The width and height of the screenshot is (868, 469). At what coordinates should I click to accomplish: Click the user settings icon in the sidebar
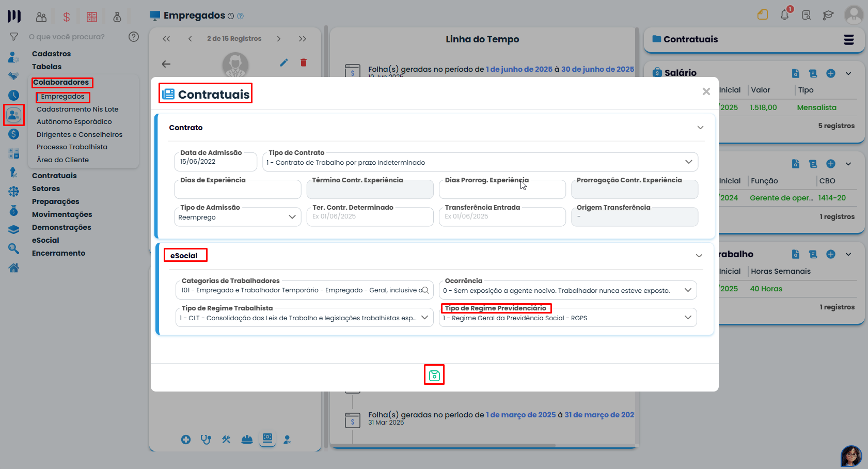pyautogui.click(x=14, y=57)
